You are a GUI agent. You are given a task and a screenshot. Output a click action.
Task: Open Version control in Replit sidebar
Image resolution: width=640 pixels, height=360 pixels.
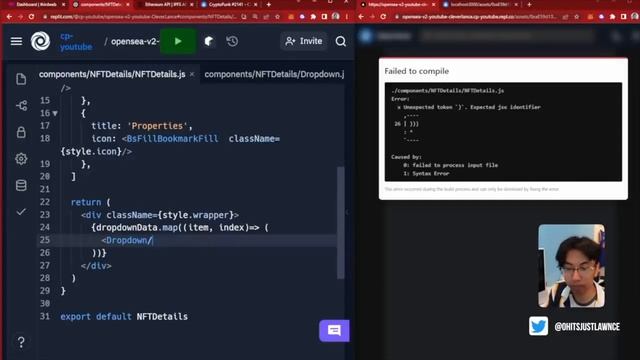tap(21, 106)
